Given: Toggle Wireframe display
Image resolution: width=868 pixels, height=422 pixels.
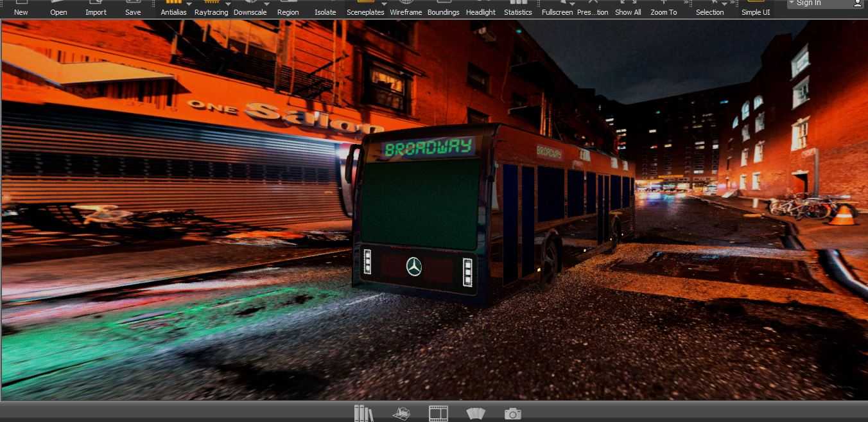Looking at the screenshot, I should tap(406, 8).
